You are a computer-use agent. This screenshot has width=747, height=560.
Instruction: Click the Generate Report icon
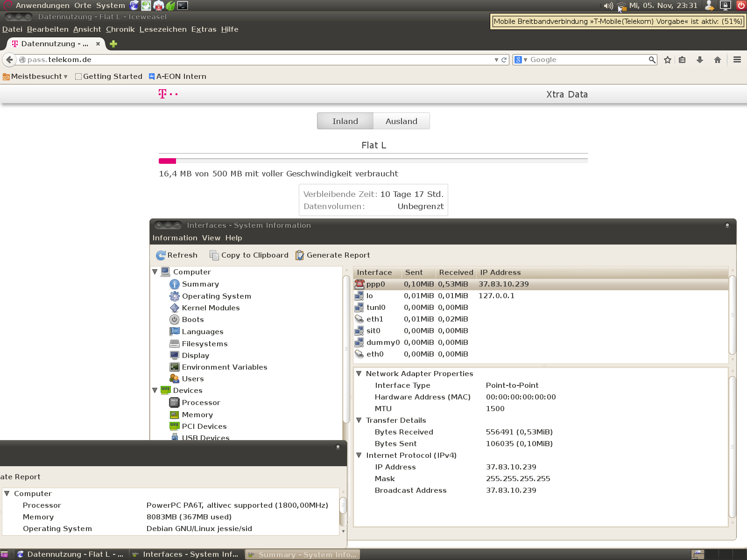click(x=300, y=255)
